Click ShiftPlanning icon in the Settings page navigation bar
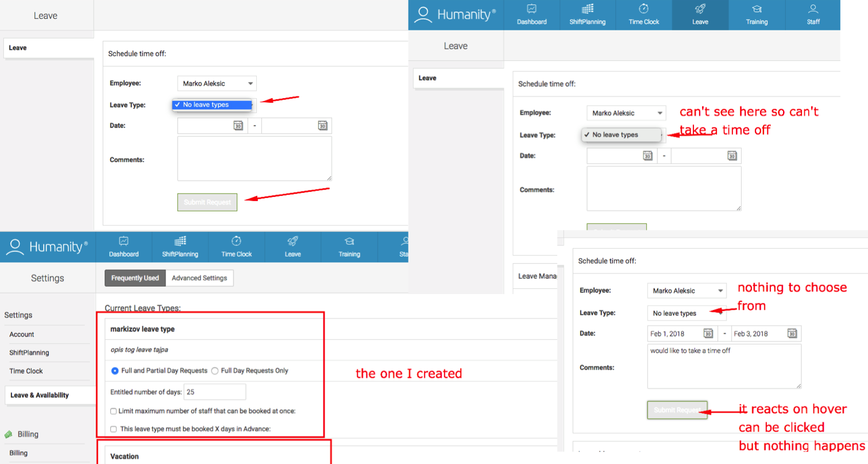Image resolution: width=868 pixels, height=464 pixels. pyautogui.click(x=180, y=241)
